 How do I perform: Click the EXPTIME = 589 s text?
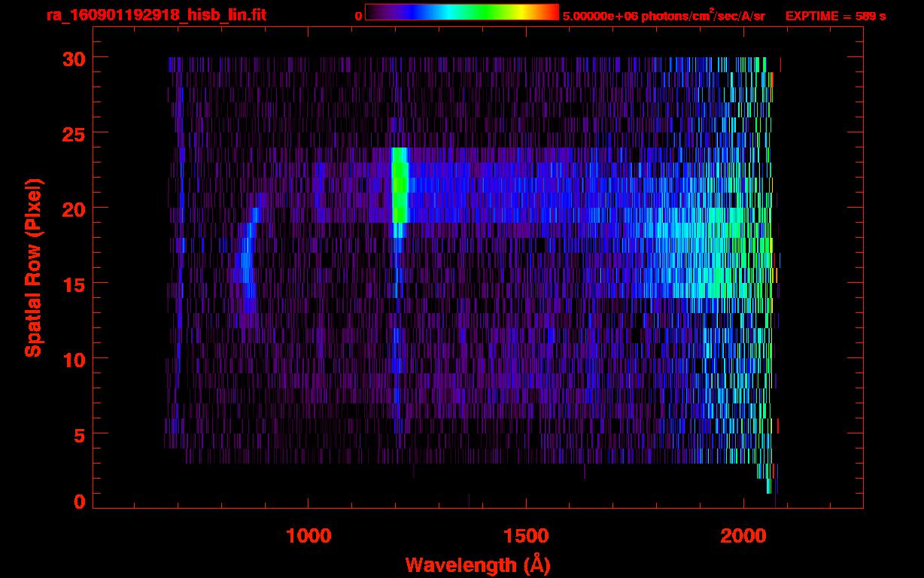[x=835, y=16]
